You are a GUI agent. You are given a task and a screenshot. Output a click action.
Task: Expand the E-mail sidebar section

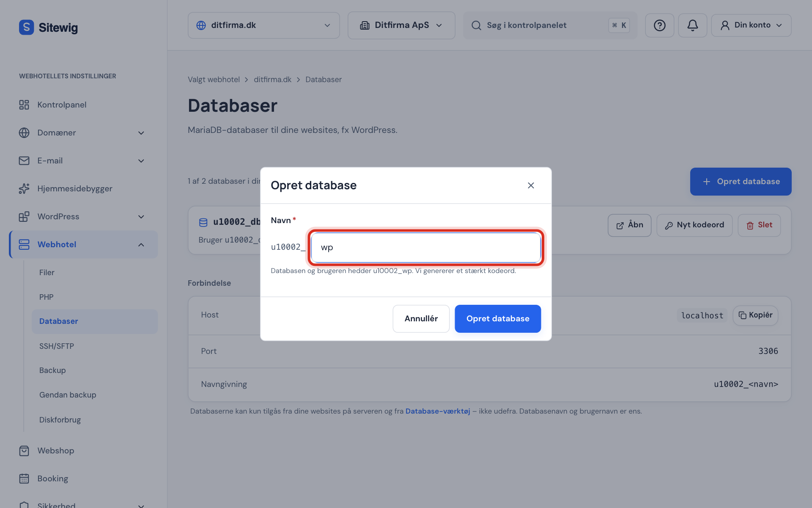pos(83,160)
